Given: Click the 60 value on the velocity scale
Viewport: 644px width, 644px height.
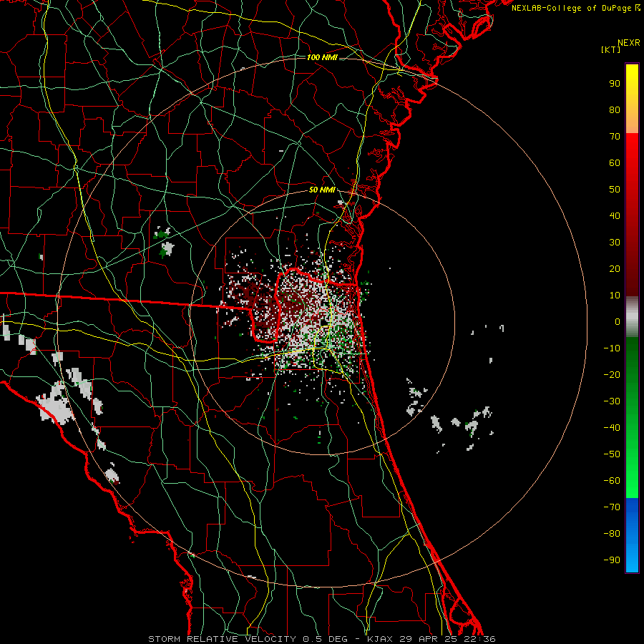Looking at the screenshot, I should [x=615, y=162].
